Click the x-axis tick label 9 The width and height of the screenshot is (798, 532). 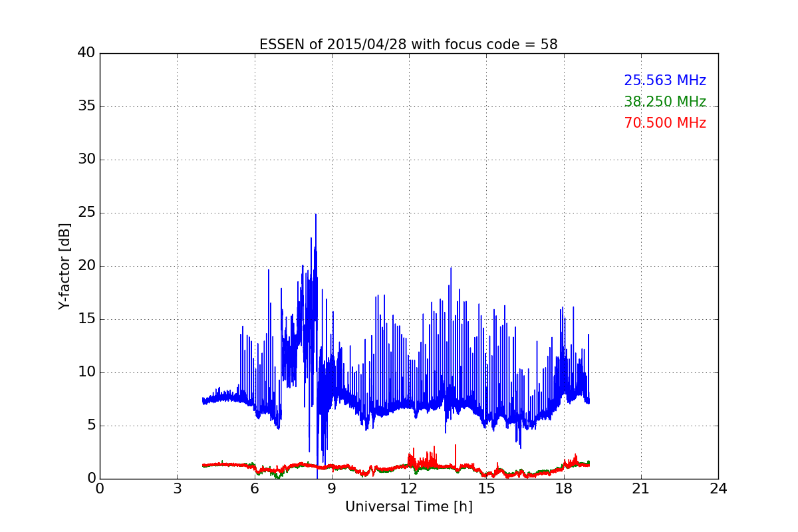click(x=332, y=489)
